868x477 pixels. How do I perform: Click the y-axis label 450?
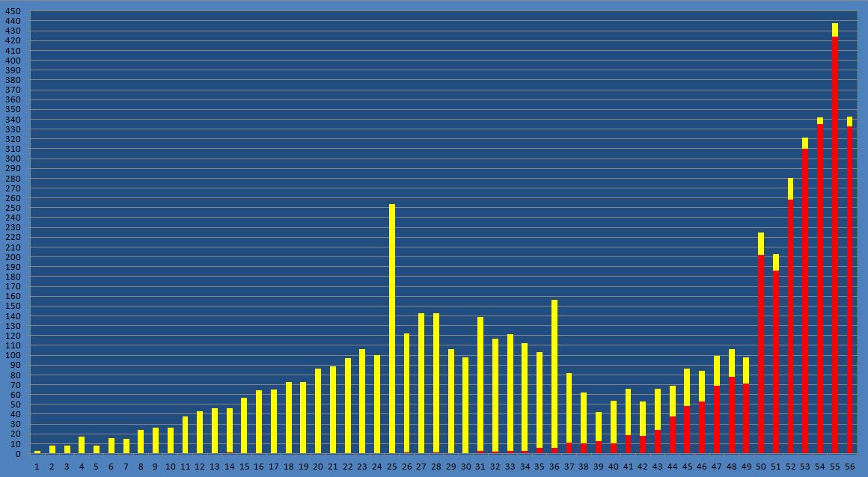coord(14,12)
